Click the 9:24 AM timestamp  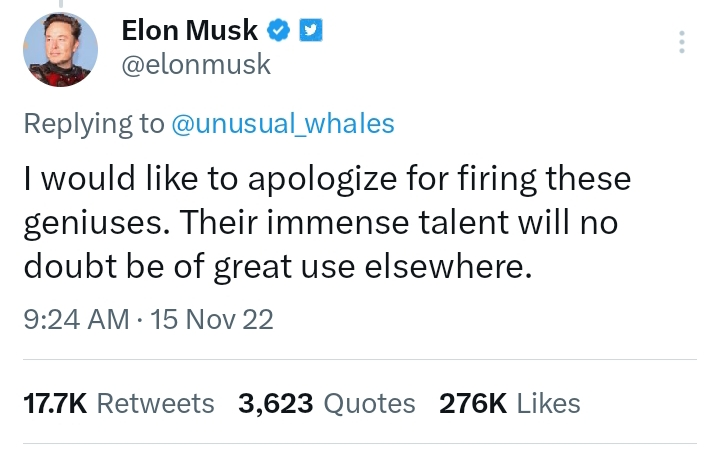click(75, 320)
